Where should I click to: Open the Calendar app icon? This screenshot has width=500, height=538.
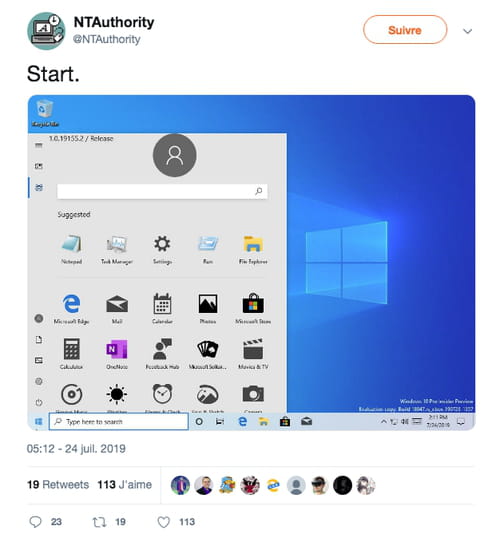tap(162, 308)
